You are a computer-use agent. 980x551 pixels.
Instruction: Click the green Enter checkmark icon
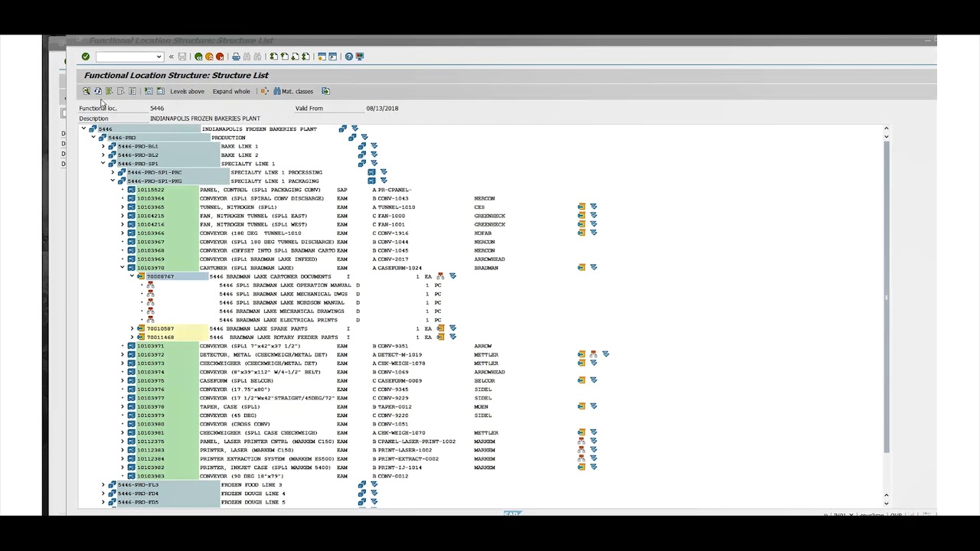(86, 57)
